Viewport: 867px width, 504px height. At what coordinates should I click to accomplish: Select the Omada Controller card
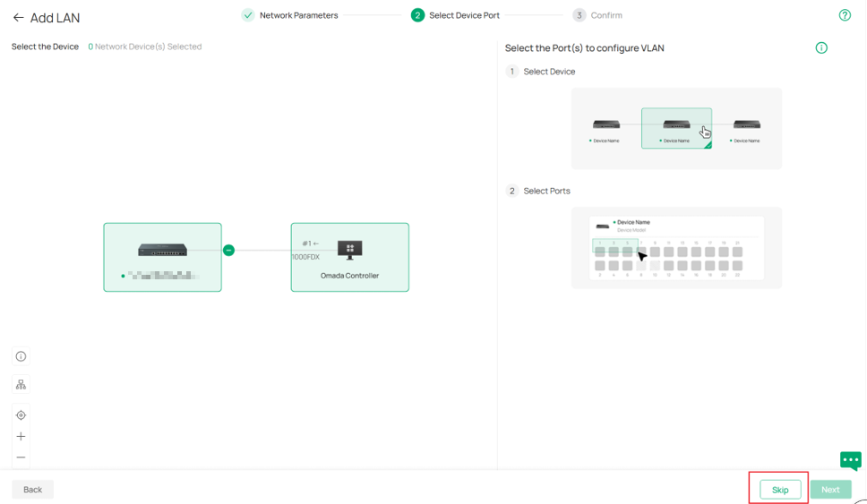click(x=350, y=258)
